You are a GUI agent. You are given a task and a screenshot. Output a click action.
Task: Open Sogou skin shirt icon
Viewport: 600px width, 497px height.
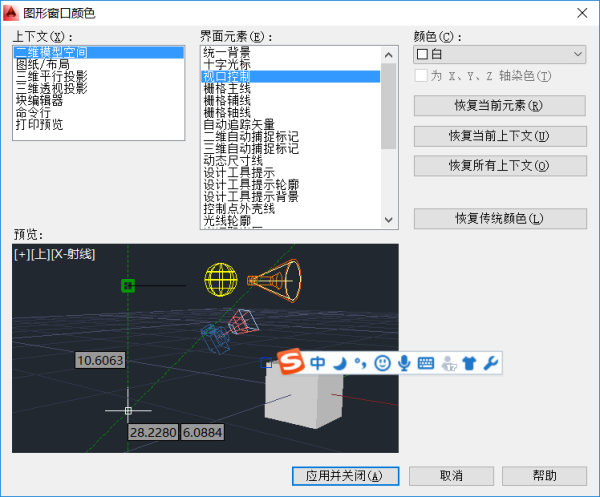pos(469,363)
